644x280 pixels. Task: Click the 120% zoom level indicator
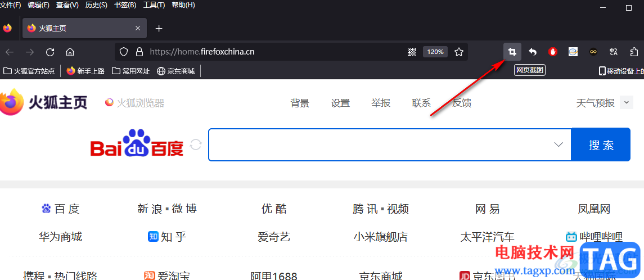435,52
